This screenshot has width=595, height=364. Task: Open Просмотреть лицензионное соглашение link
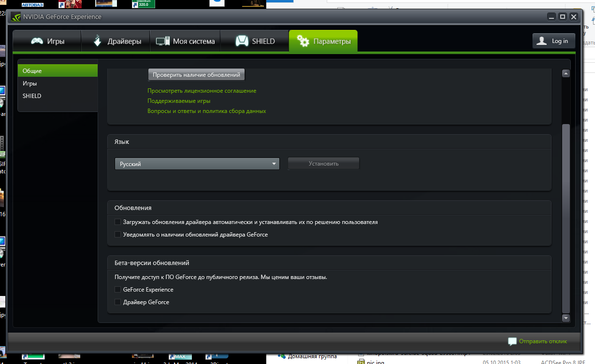tap(202, 91)
